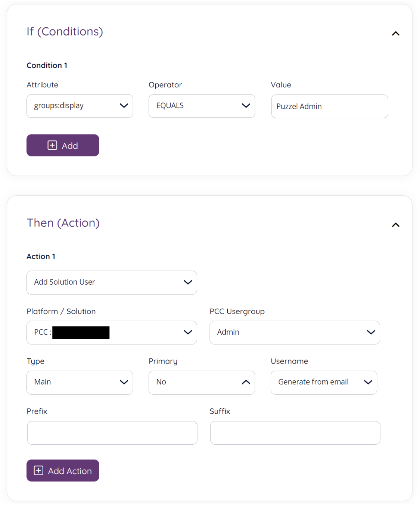Open the Add Solution User action dropdown
This screenshot has height=507, width=420.
pyautogui.click(x=112, y=282)
